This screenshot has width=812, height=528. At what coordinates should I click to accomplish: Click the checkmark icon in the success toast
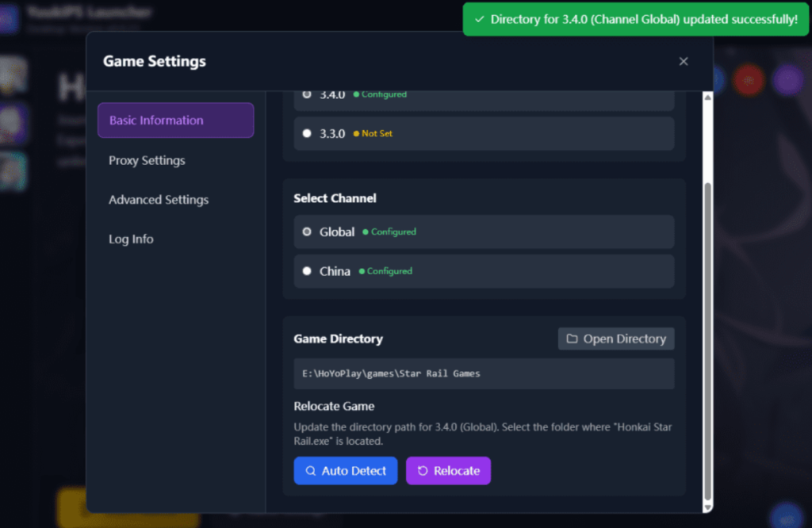[479, 19]
